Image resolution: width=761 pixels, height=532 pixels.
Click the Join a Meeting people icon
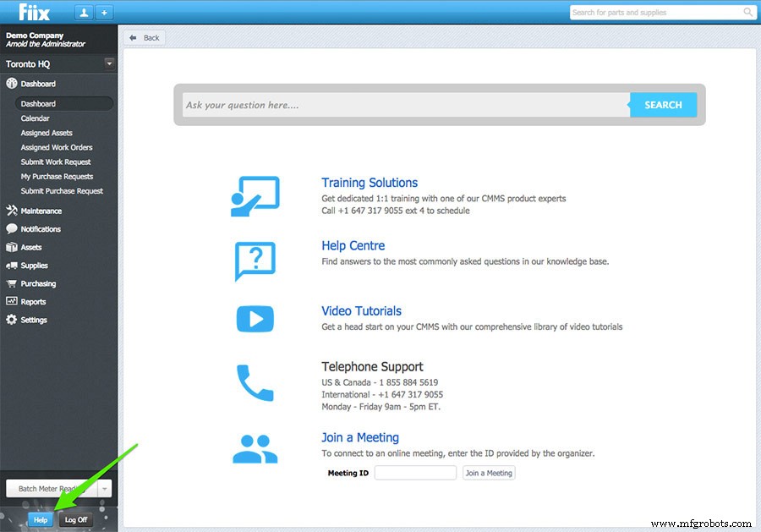[x=253, y=448]
